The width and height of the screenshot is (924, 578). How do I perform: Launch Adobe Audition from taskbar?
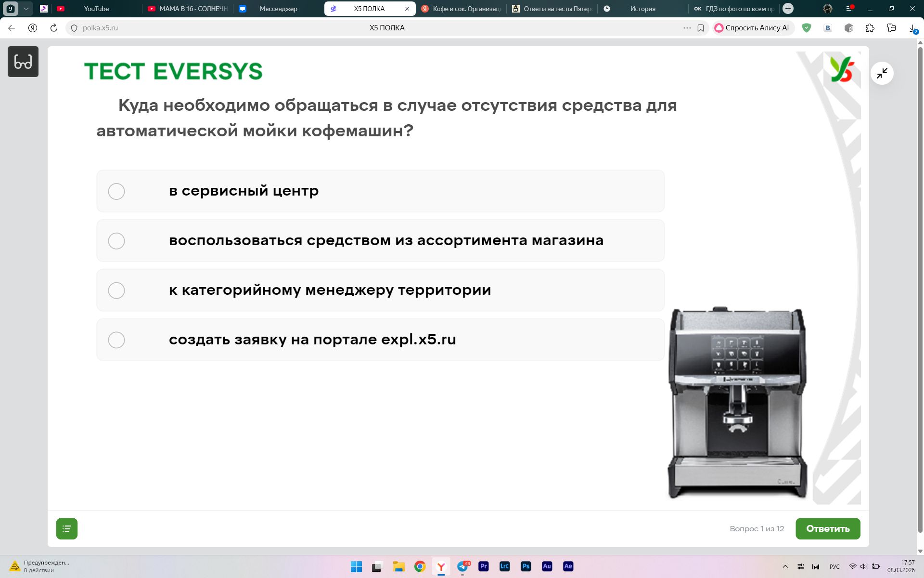547,566
